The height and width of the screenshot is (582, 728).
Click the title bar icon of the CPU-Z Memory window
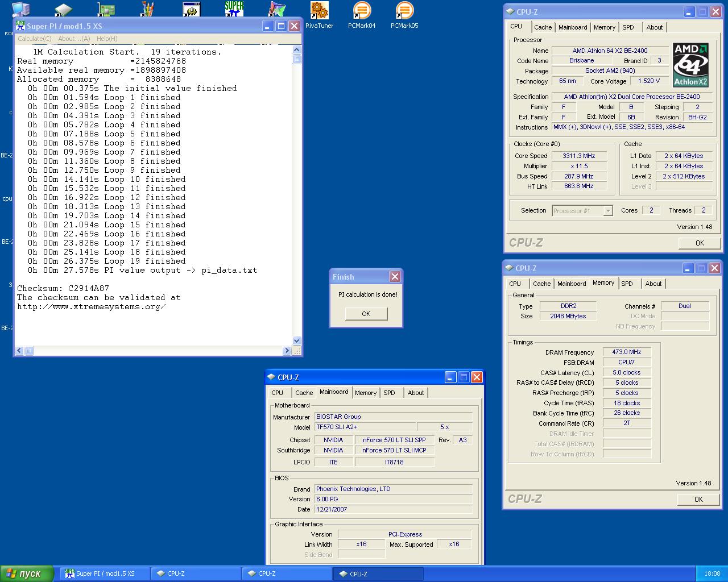[509, 268]
